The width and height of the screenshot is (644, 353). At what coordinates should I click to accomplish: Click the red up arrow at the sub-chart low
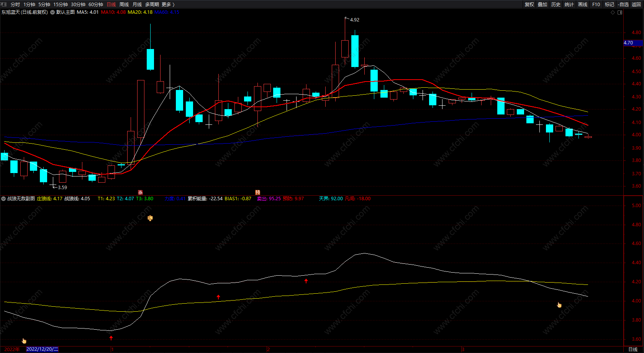pyautogui.click(x=111, y=338)
